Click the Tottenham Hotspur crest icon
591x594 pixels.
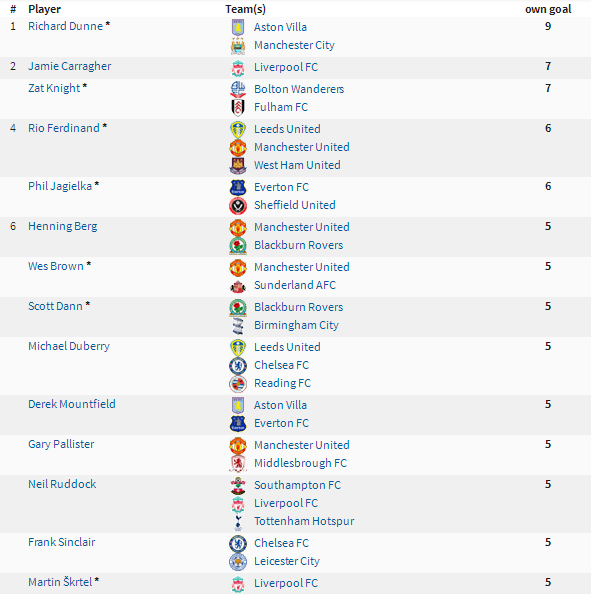click(x=238, y=521)
